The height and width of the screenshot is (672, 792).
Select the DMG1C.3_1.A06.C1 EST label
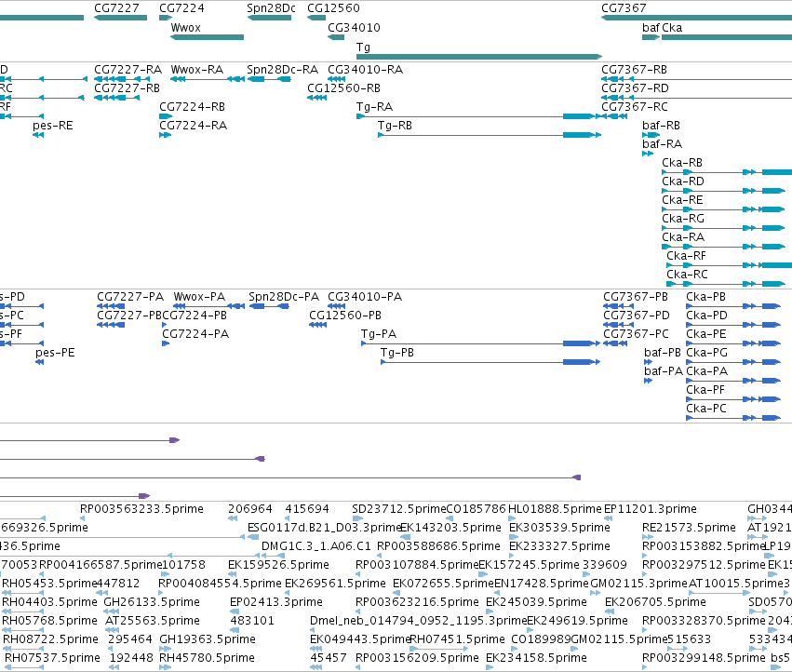tap(316, 546)
